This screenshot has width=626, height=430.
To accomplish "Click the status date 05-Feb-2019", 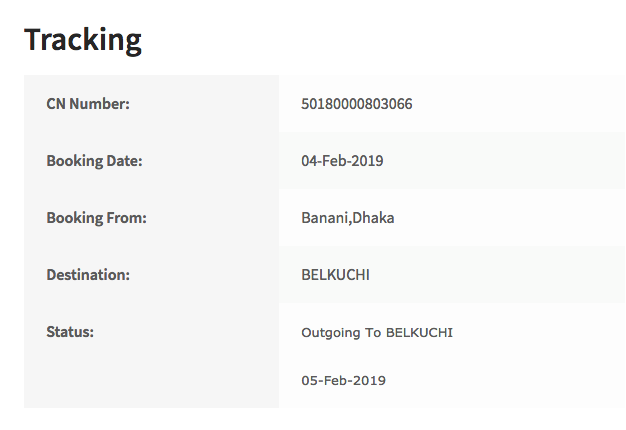I will tap(343, 381).
